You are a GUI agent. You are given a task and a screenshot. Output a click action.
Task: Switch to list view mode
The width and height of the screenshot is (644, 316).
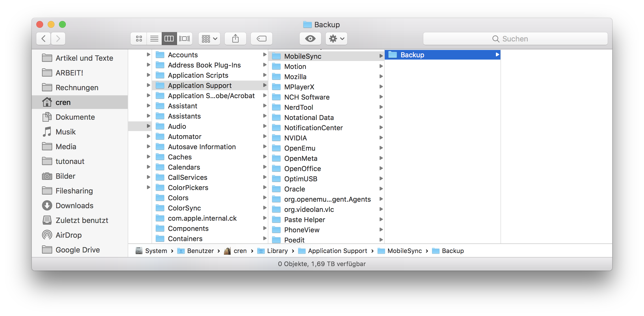154,39
